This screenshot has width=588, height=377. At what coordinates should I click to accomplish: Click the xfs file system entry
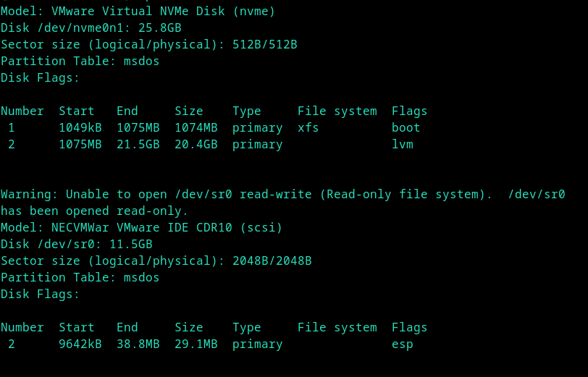[308, 128]
